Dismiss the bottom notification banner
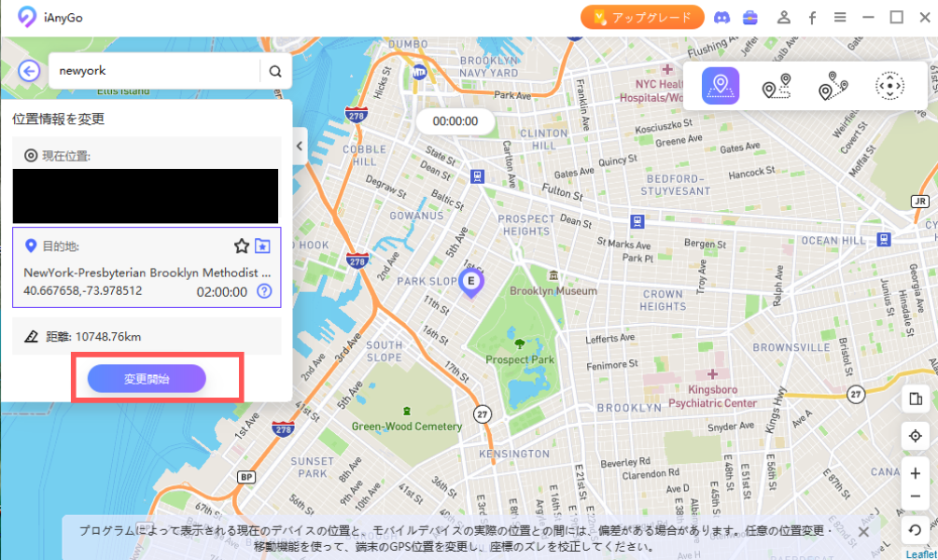The image size is (938, 560). [x=863, y=531]
